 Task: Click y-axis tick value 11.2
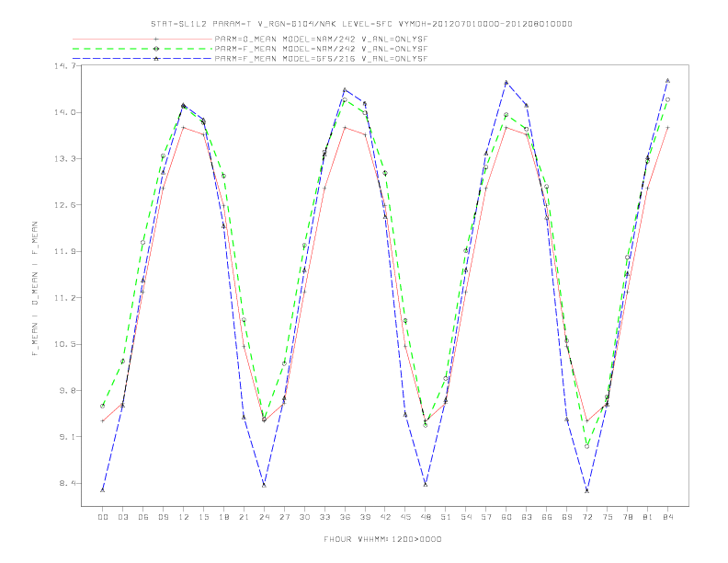(x=64, y=298)
